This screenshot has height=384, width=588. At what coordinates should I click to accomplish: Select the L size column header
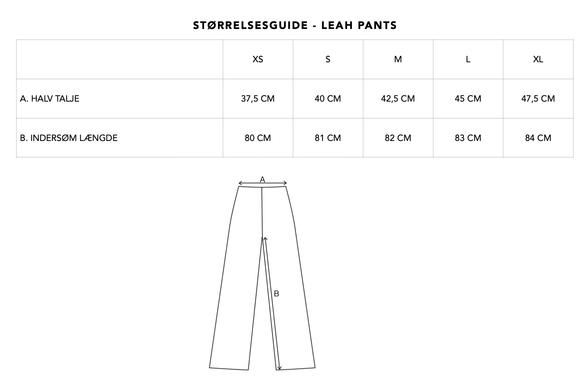(468, 59)
